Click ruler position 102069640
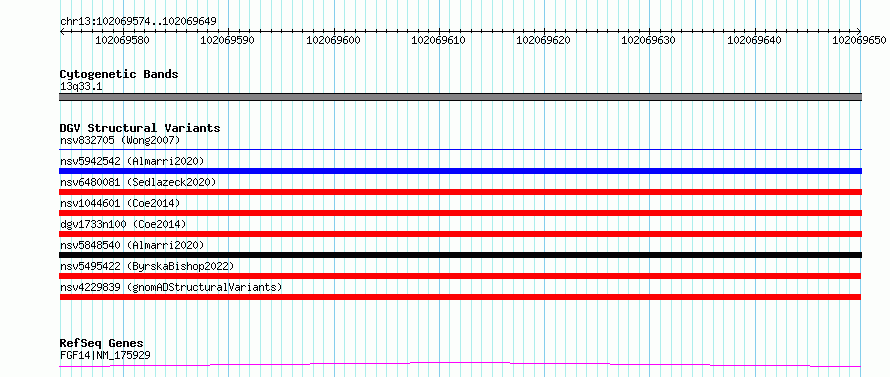 pyautogui.click(x=754, y=40)
